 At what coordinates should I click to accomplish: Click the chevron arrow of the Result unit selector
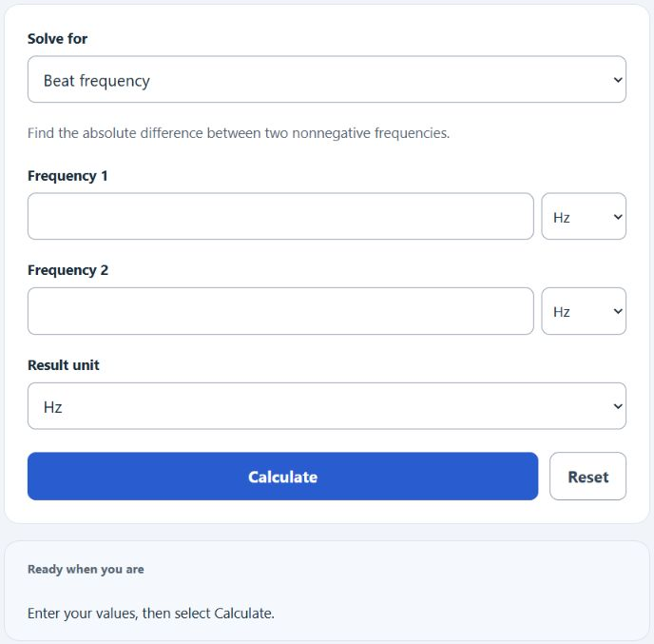[x=618, y=406]
